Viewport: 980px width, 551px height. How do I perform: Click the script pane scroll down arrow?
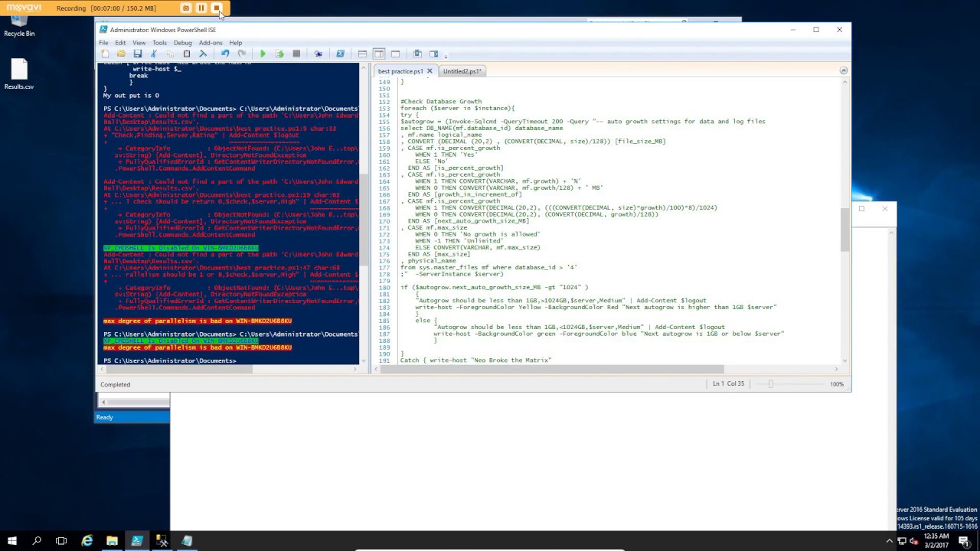click(x=844, y=360)
